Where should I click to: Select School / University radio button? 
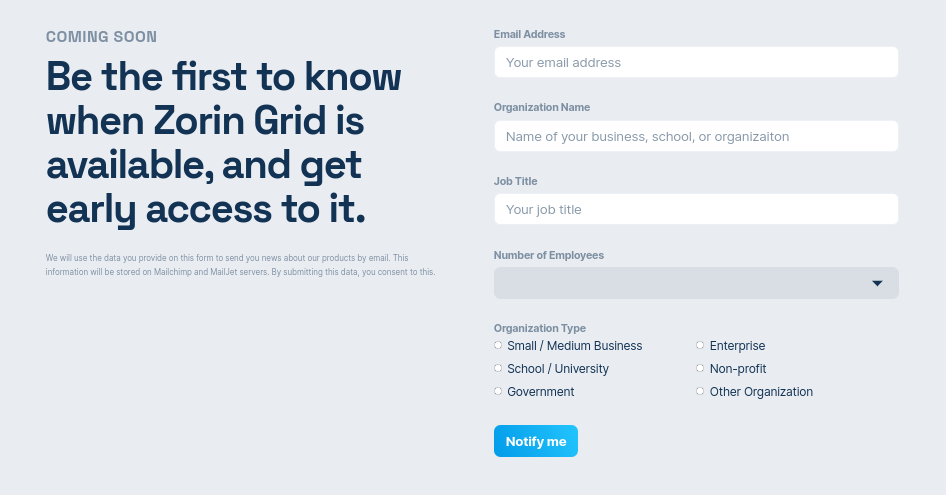pos(498,368)
